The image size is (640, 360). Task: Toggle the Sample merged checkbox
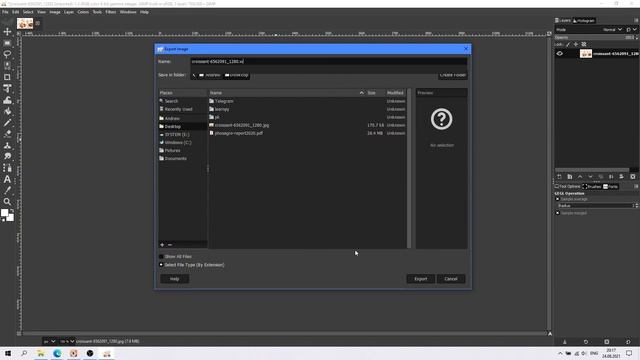click(558, 213)
